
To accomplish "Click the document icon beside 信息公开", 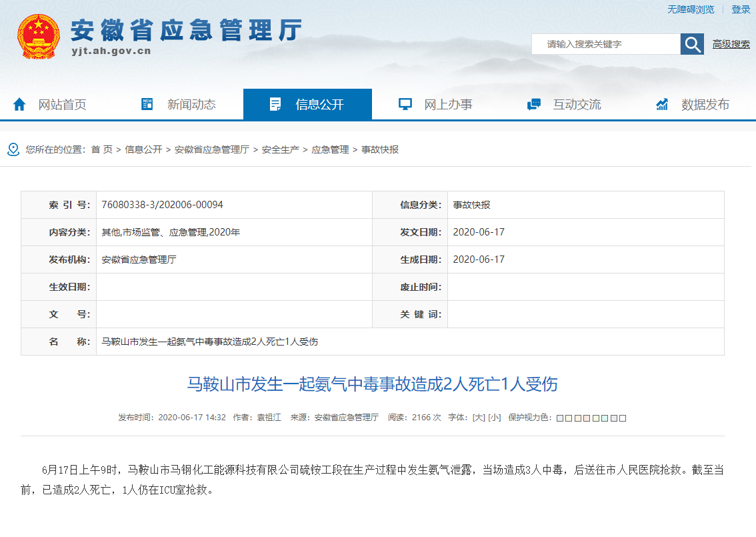I will 275,104.
